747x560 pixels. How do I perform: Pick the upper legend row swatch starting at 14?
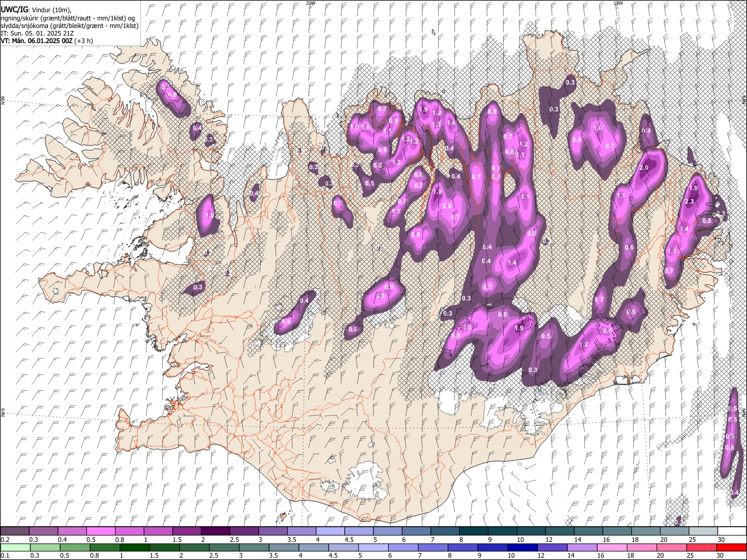point(588,531)
